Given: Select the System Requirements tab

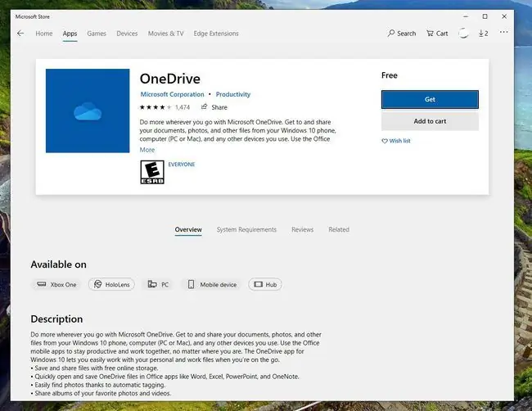Looking at the screenshot, I should pyautogui.click(x=246, y=230).
